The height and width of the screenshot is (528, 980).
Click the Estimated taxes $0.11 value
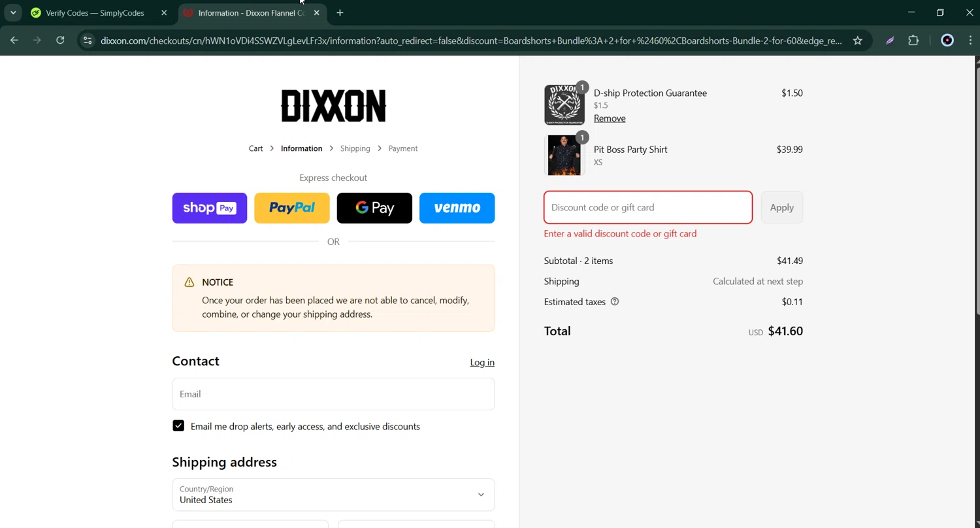pos(792,302)
